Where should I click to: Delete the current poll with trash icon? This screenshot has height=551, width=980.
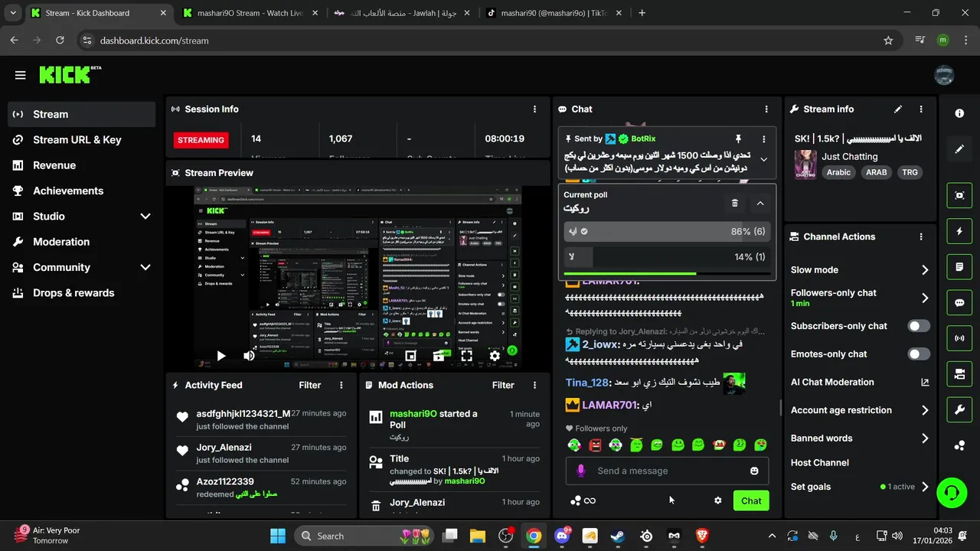coord(735,204)
